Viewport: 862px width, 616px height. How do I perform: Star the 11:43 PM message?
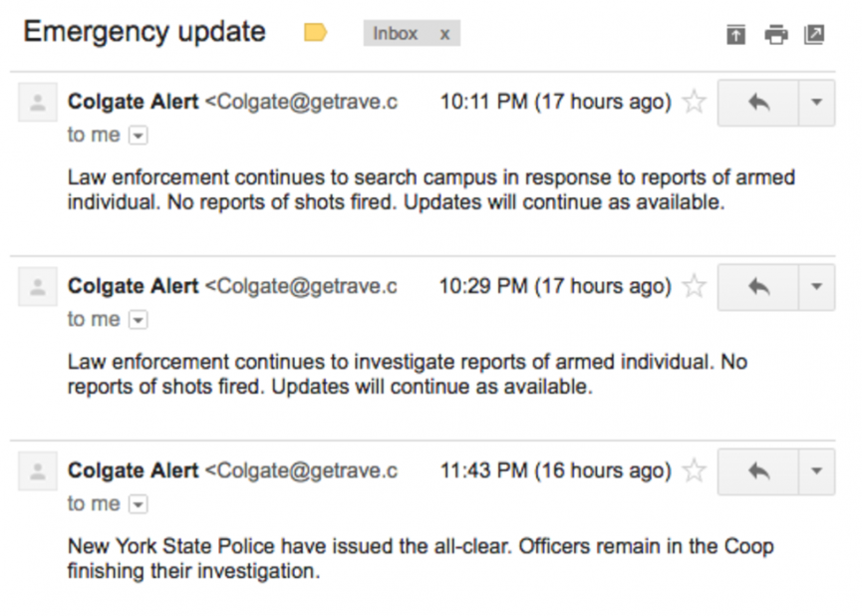pos(694,470)
